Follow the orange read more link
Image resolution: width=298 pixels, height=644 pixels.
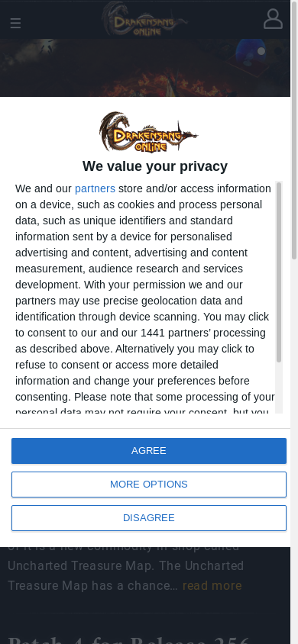pos(212,585)
